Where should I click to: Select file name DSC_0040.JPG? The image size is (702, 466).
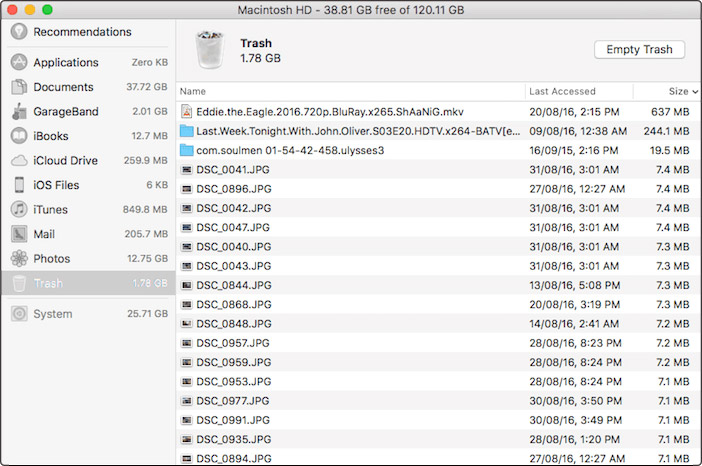click(234, 247)
